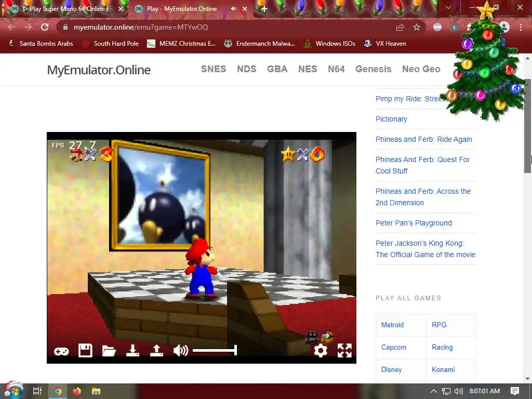Image resolution: width=532 pixels, height=399 pixels.
Task: Open the South Hard Pole bookmark
Action: click(x=111, y=44)
